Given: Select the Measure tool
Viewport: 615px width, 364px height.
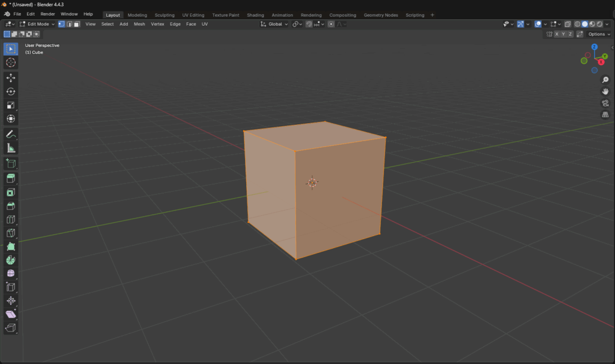Looking at the screenshot, I should click(11, 148).
